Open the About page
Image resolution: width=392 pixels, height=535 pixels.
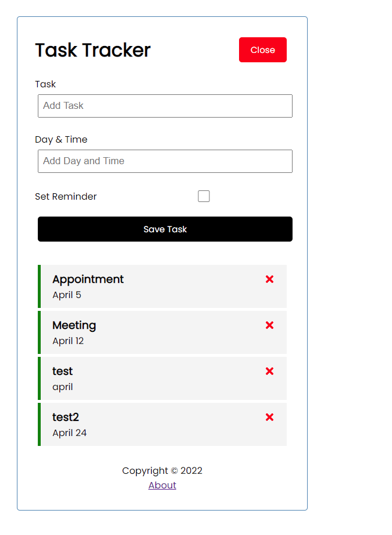[162, 485]
